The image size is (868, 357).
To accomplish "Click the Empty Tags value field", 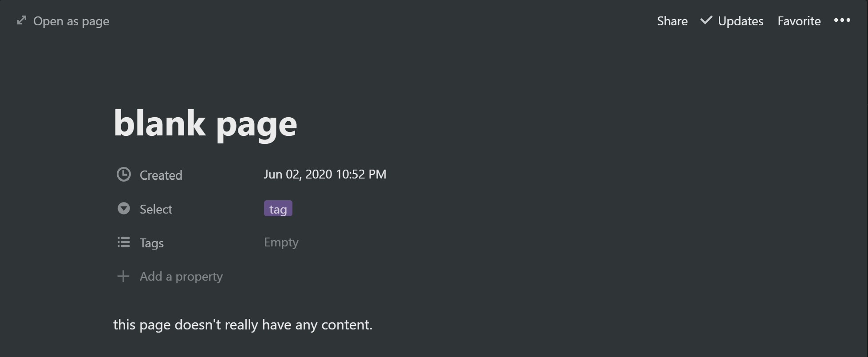I will tap(281, 242).
